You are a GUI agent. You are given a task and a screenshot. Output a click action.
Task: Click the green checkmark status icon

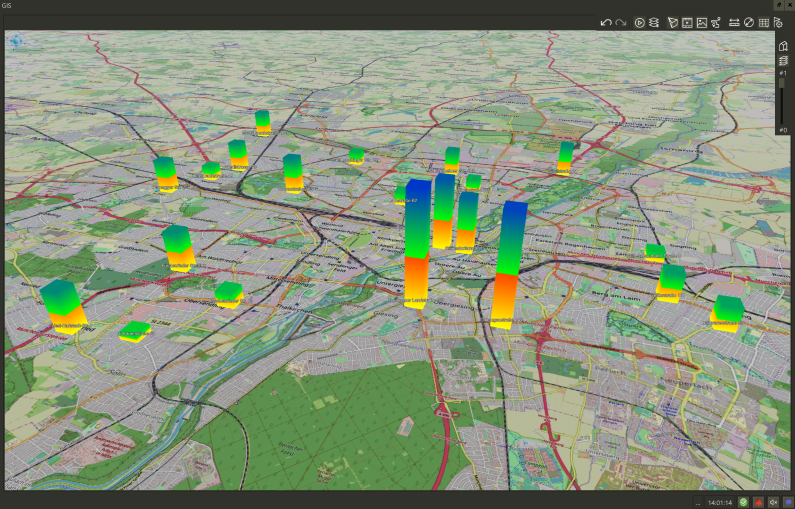pyautogui.click(x=743, y=502)
